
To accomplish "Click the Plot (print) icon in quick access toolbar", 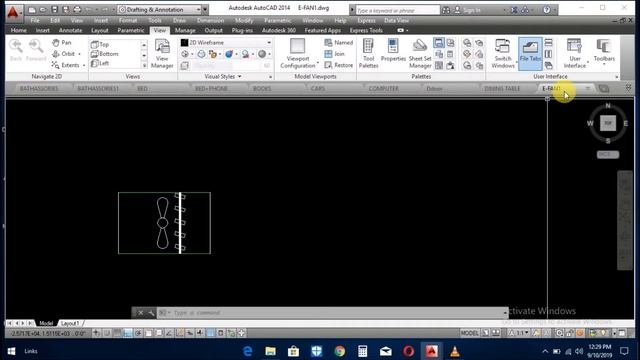I will pos(77,9).
